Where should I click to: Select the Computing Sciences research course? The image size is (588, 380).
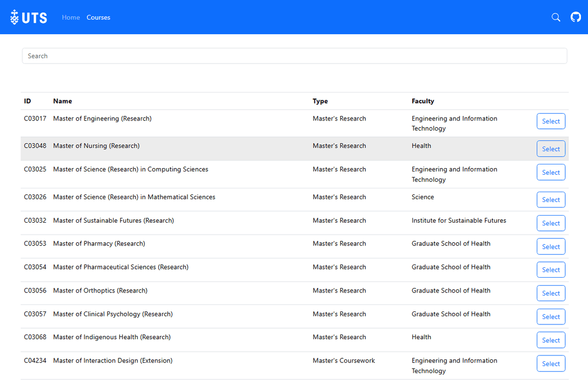coord(550,173)
